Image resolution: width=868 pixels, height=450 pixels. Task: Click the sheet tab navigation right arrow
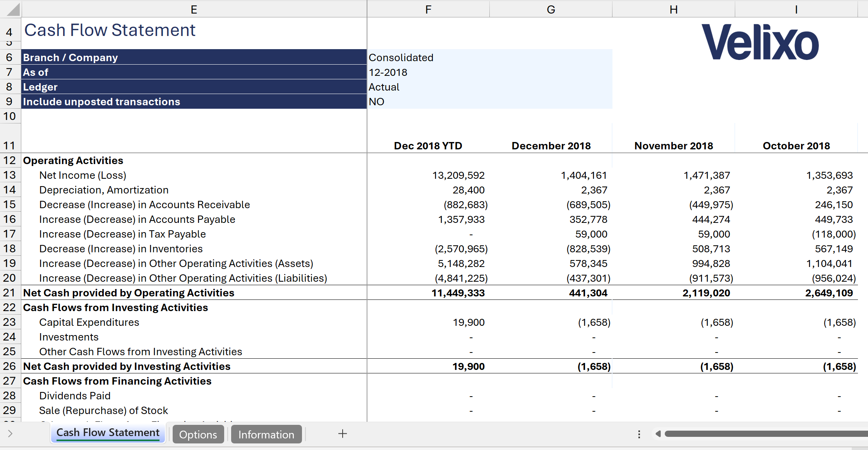(x=10, y=433)
